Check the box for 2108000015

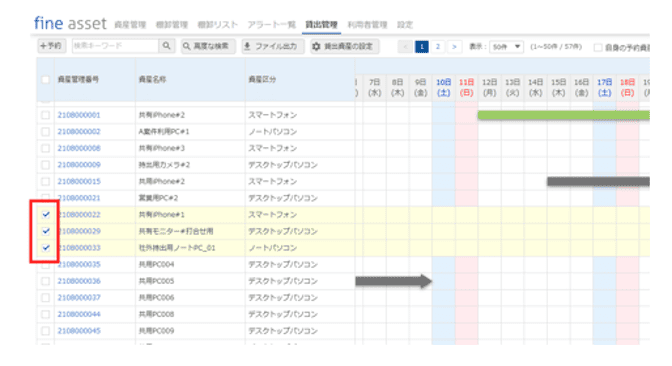point(45,181)
